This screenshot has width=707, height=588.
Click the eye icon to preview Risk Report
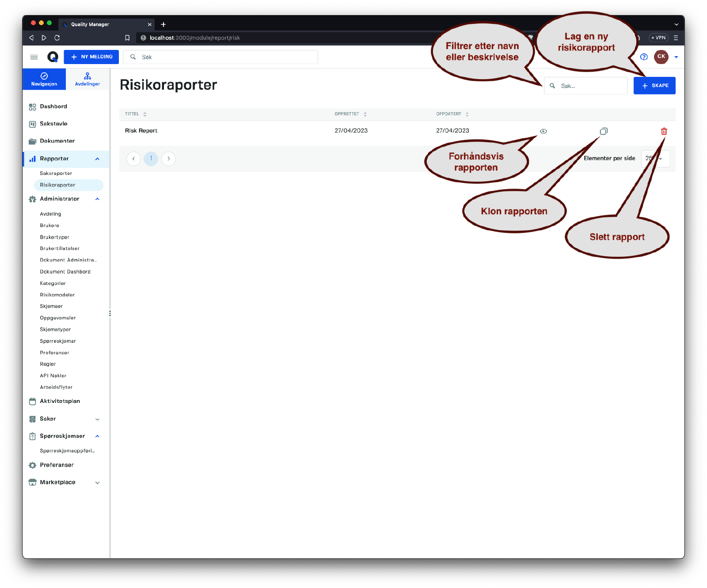coord(544,131)
